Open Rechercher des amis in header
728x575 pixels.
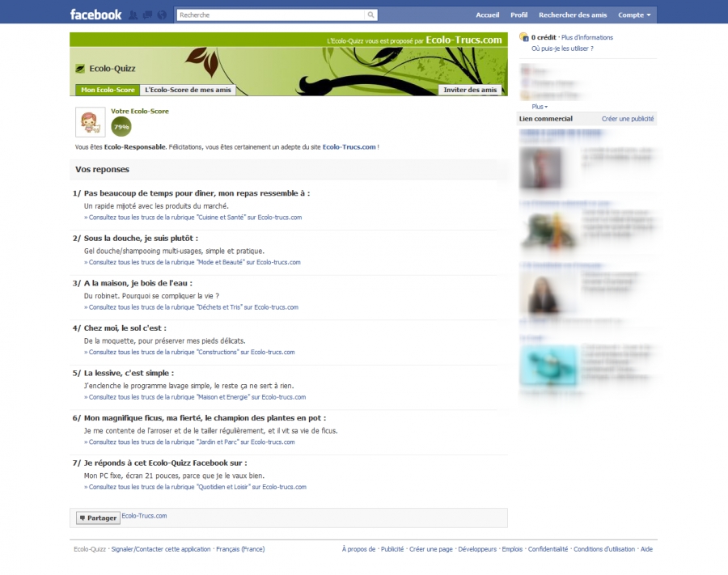573,15
